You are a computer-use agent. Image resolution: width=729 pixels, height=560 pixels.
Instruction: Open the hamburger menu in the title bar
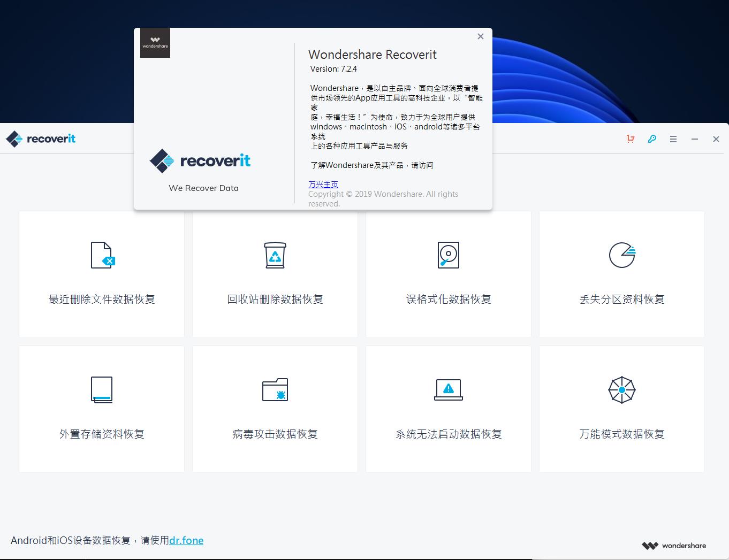tap(673, 139)
